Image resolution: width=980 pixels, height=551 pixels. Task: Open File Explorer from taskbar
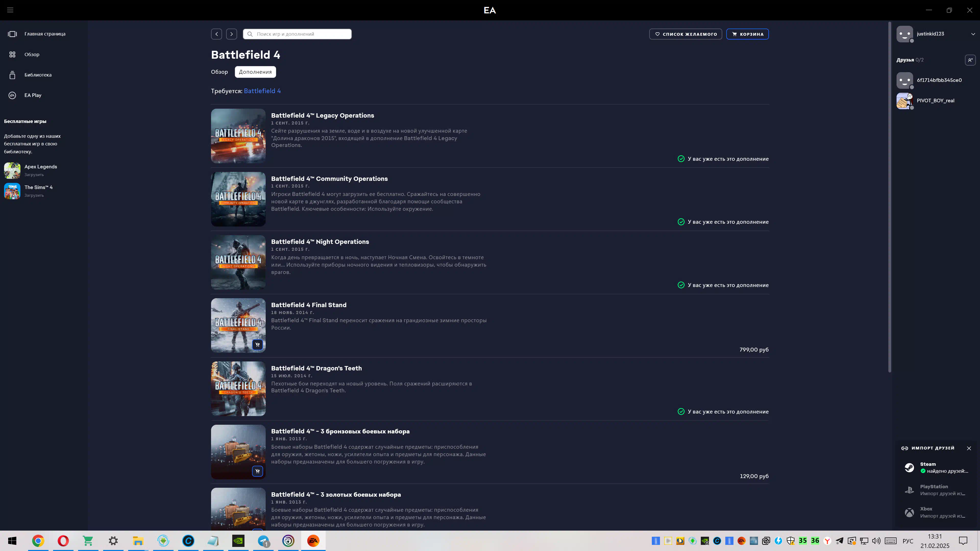138,541
